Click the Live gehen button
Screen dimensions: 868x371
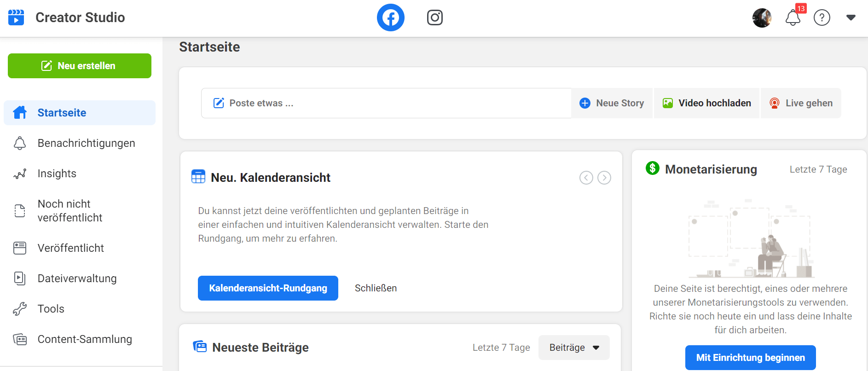[x=801, y=103]
